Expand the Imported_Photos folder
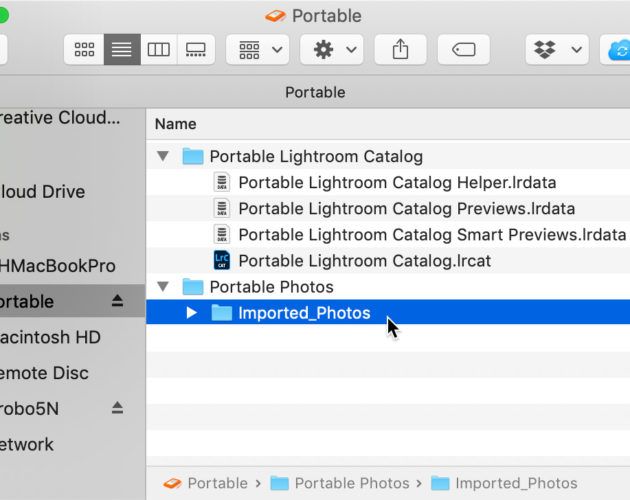The width and height of the screenshot is (630, 500). pyautogui.click(x=192, y=313)
